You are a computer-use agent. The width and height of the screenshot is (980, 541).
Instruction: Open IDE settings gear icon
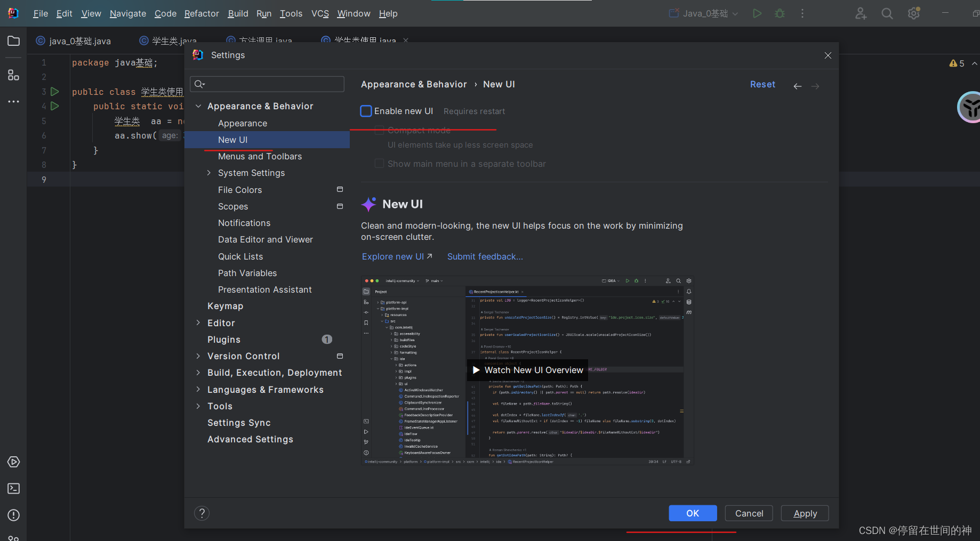(x=914, y=13)
